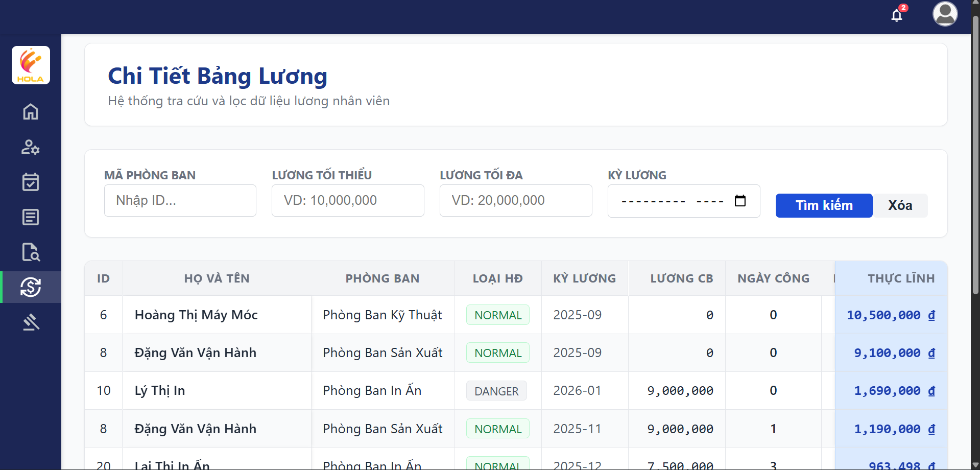This screenshot has width=980, height=470.
Task: Click the Tìm kiếm button
Action: click(x=824, y=205)
